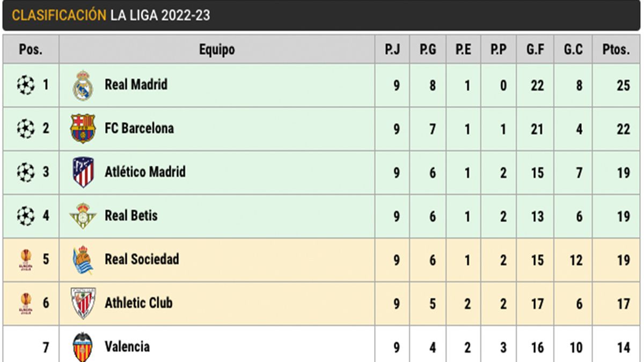
Task: Click the Real Betis crest
Action: point(83,216)
